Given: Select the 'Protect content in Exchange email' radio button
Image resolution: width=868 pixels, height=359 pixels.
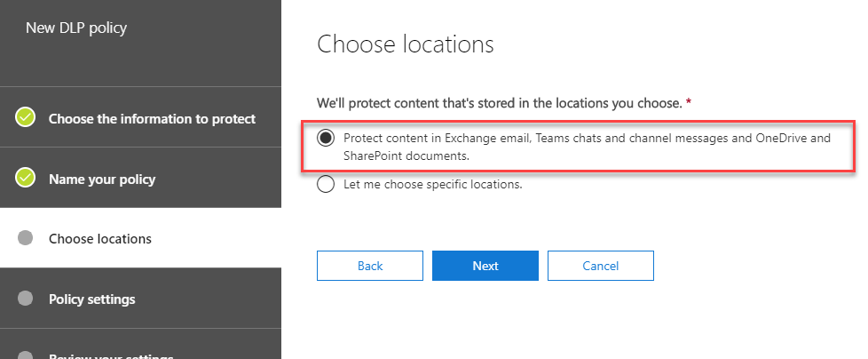Looking at the screenshot, I should coord(326,138).
